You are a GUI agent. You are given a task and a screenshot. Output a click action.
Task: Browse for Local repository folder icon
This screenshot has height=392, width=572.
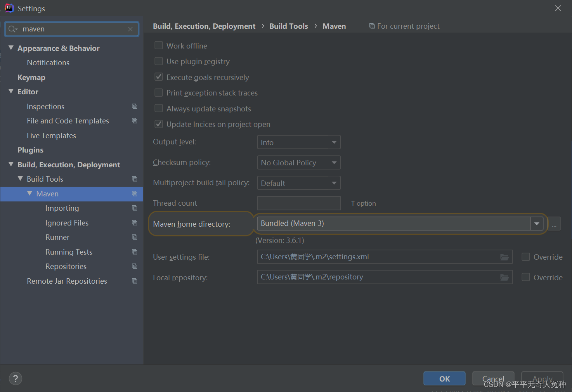[504, 277]
